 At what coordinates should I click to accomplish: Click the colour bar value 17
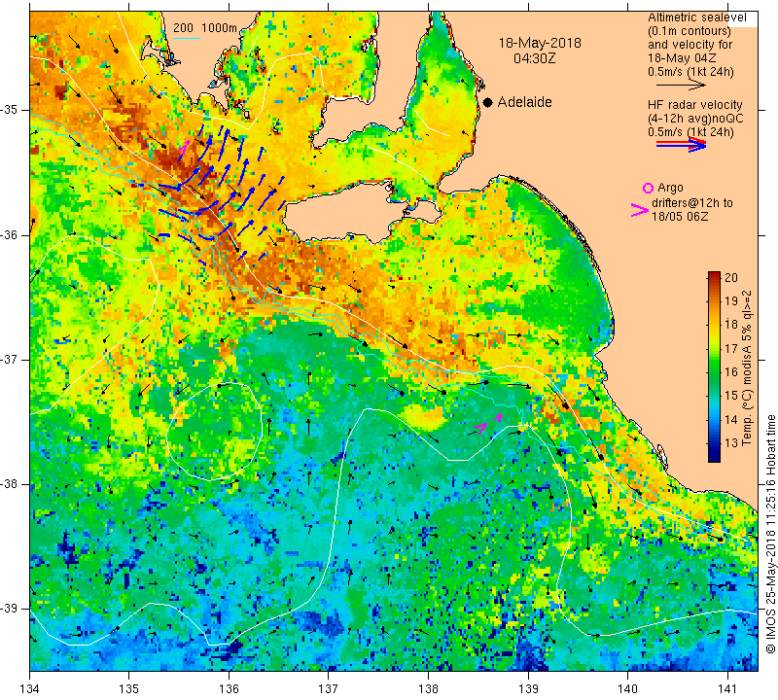[x=731, y=348]
